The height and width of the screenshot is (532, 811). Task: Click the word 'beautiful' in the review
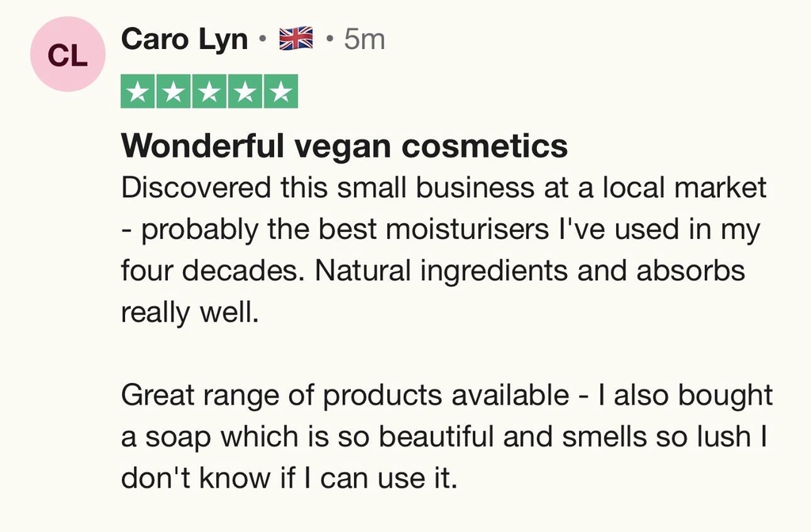pyautogui.click(x=436, y=435)
